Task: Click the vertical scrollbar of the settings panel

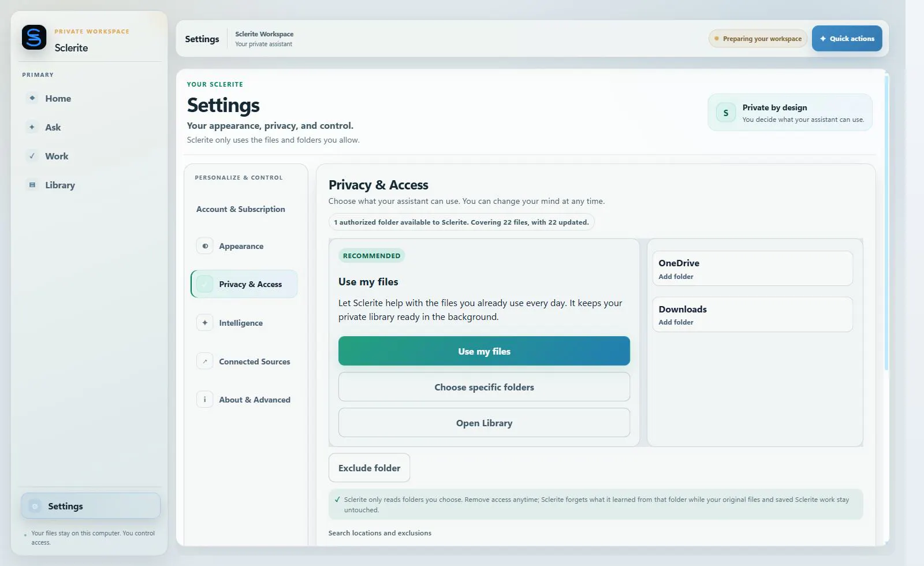Action: click(886, 222)
